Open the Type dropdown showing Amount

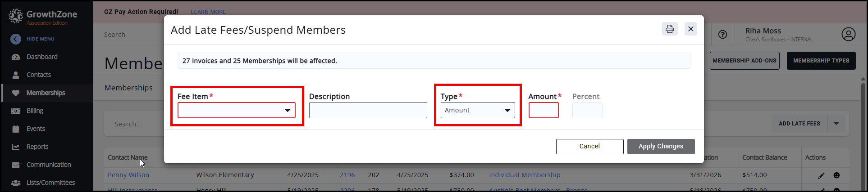point(477,110)
